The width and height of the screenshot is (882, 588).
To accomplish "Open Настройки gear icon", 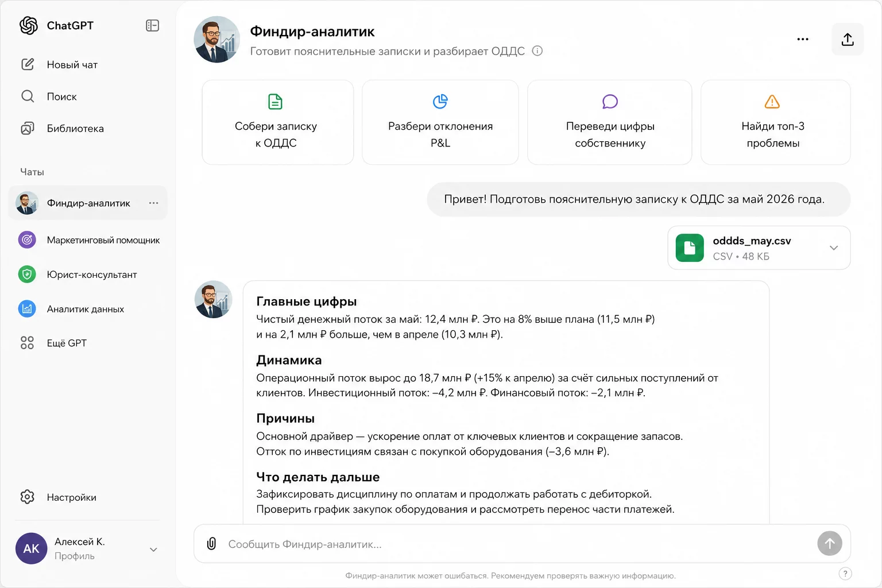I will [x=28, y=497].
